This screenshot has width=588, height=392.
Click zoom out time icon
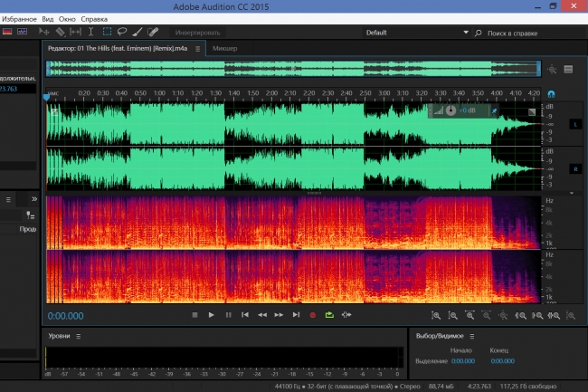487,315
